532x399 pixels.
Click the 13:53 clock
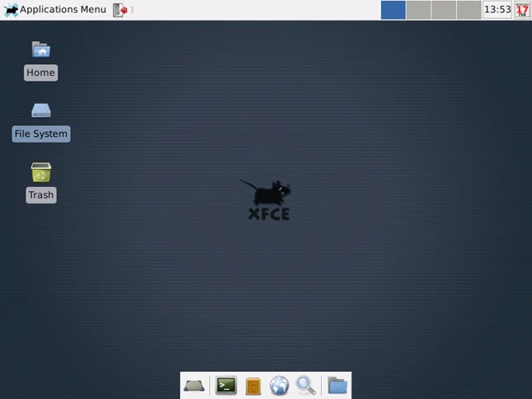point(497,10)
